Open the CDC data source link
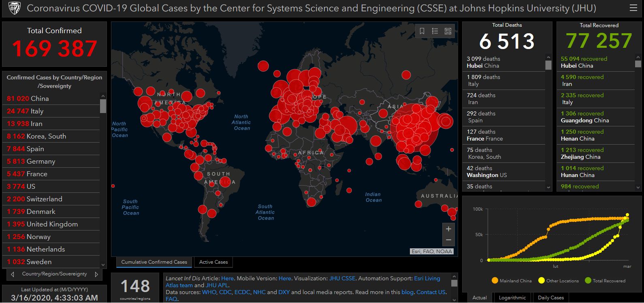 (x=225, y=292)
